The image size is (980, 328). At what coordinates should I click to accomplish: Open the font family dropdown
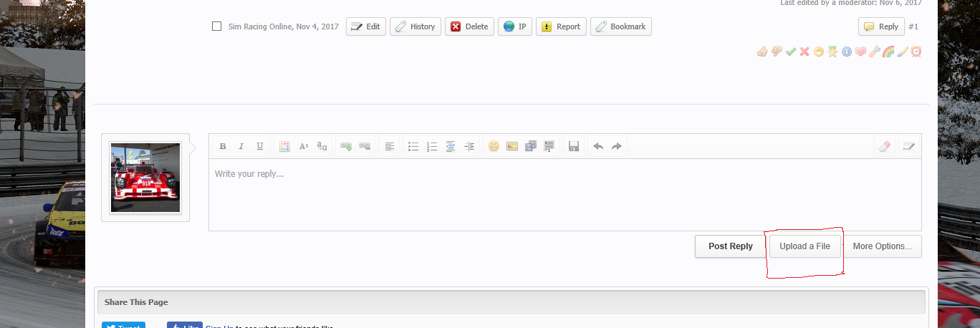[x=322, y=146]
